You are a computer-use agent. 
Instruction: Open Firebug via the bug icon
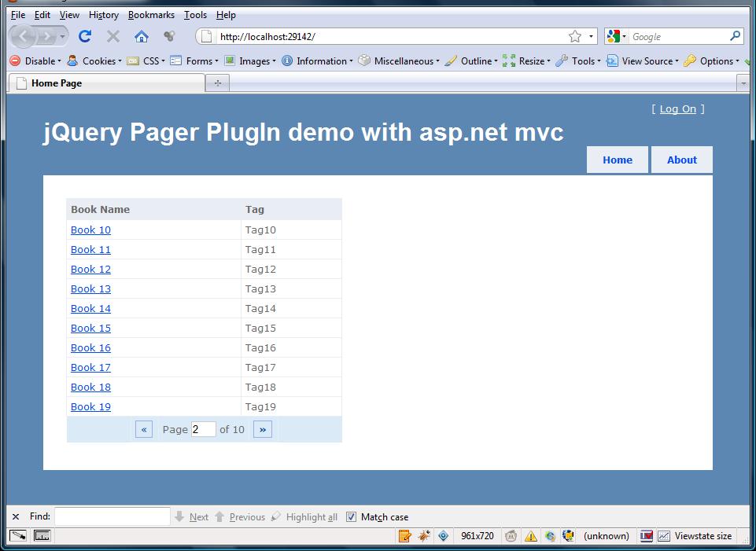pos(424,535)
